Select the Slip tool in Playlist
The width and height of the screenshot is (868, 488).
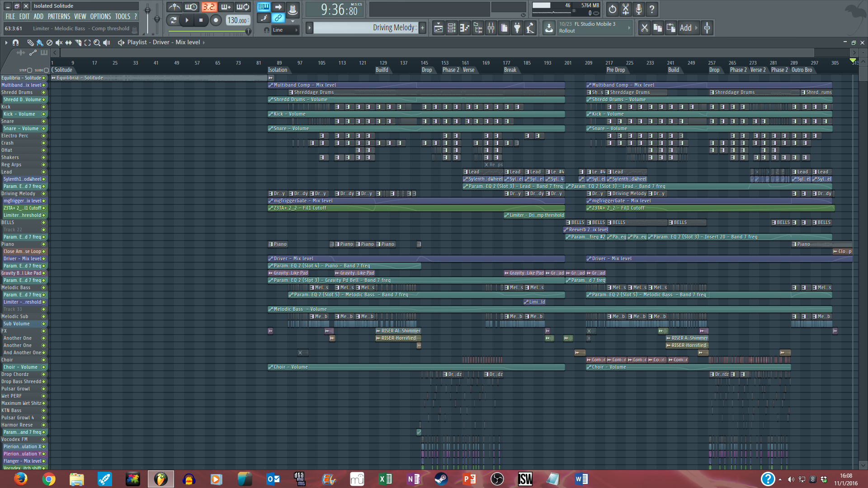[x=68, y=42]
